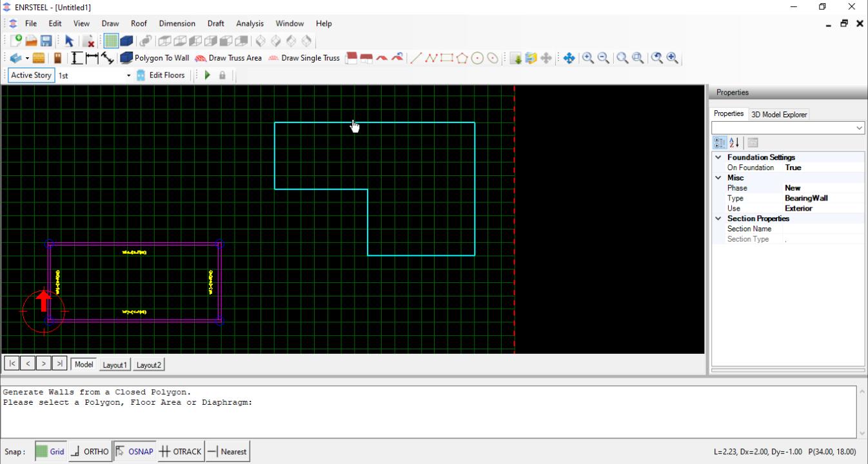Click the New file icon

(16, 41)
